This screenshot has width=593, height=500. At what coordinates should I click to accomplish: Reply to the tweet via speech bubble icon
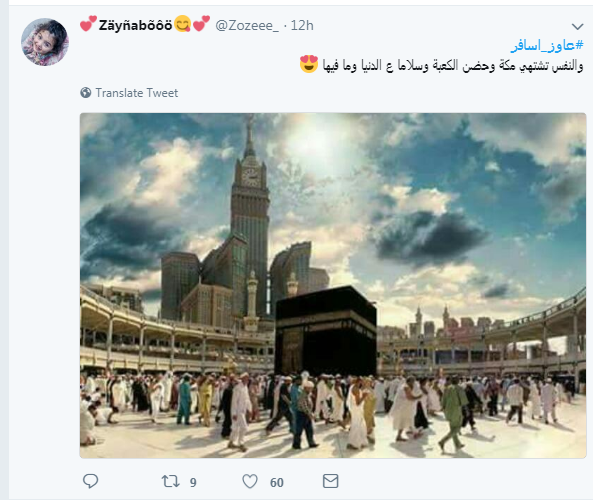[x=90, y=481]
